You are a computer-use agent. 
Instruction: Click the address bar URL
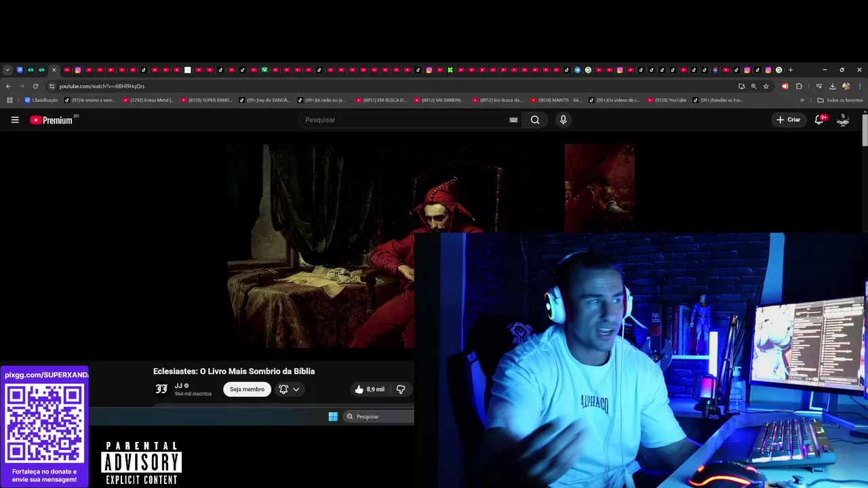(x=102, y=86)
